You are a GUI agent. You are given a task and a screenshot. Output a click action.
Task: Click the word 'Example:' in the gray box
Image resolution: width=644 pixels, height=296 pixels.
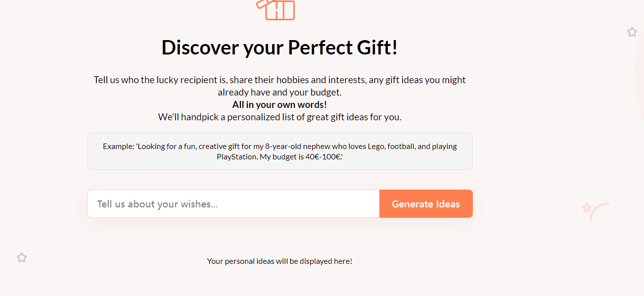119,147
